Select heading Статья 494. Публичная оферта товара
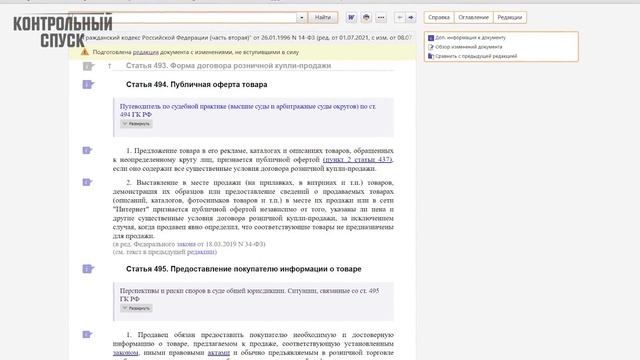The height and width of the screenshot is (360, 640). click(197, 84)
